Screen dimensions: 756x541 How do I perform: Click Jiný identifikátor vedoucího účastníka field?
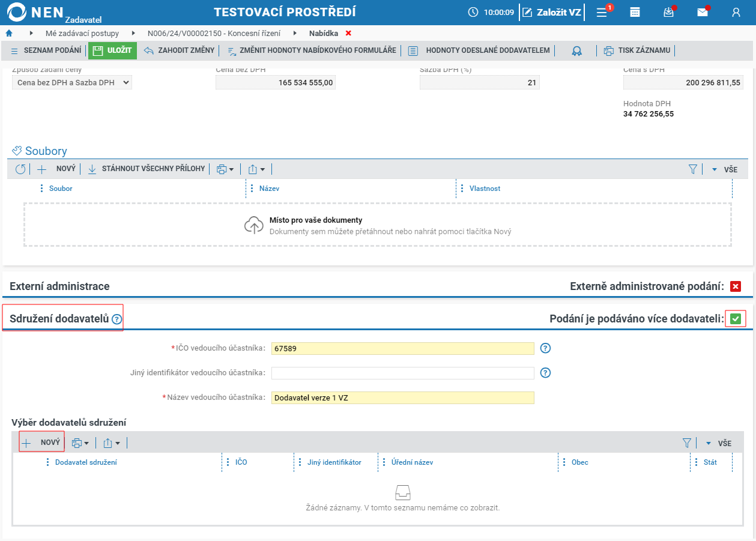(x=402, y=373)
